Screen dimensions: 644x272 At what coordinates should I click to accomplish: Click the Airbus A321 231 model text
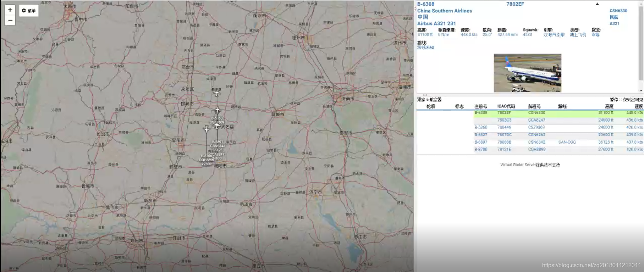436,23
